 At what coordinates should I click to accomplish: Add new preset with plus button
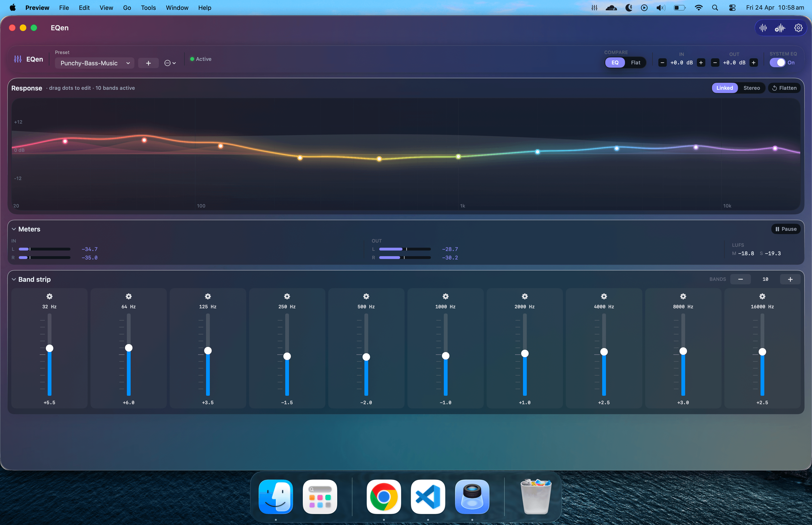click(148, 63)
